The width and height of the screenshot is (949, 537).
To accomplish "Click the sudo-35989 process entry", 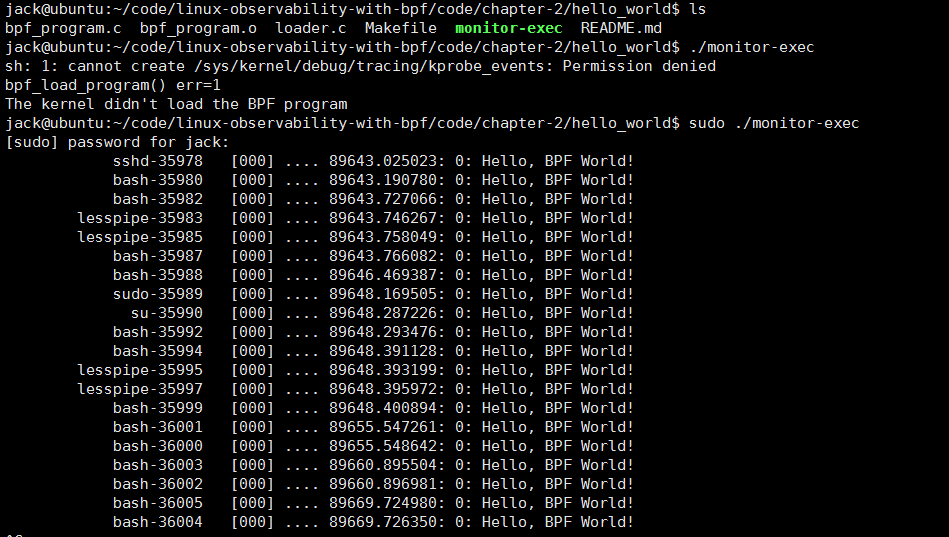I will click(157, 294).
